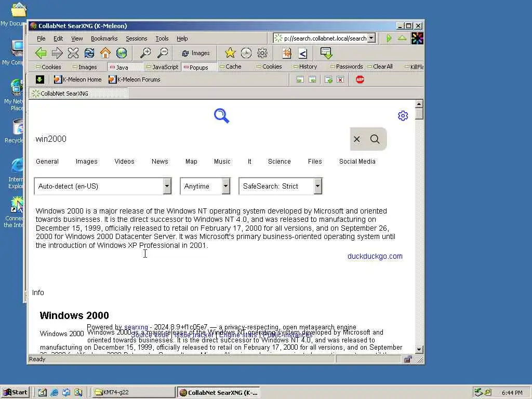Open Bookmarks with the yellow star icon
The width and height of the screenshot is (532, 399).
(230, 52)
